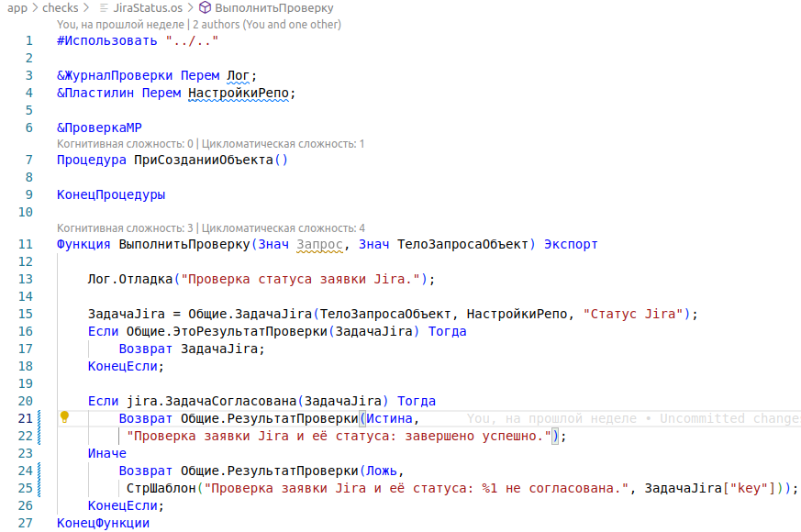The width and height of the screenshot is (801, 532).
Task: Open the 'checks' breadcrumb folder
Action: 61,7
